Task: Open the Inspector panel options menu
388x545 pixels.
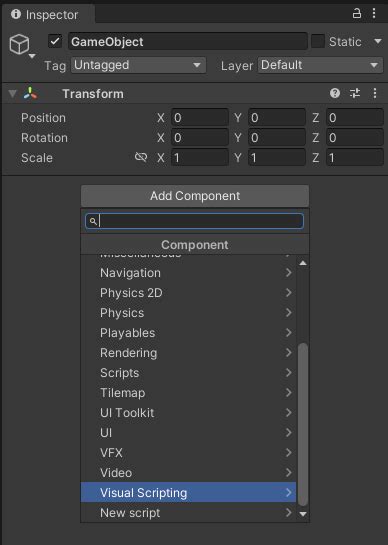Action: [374, 14]
